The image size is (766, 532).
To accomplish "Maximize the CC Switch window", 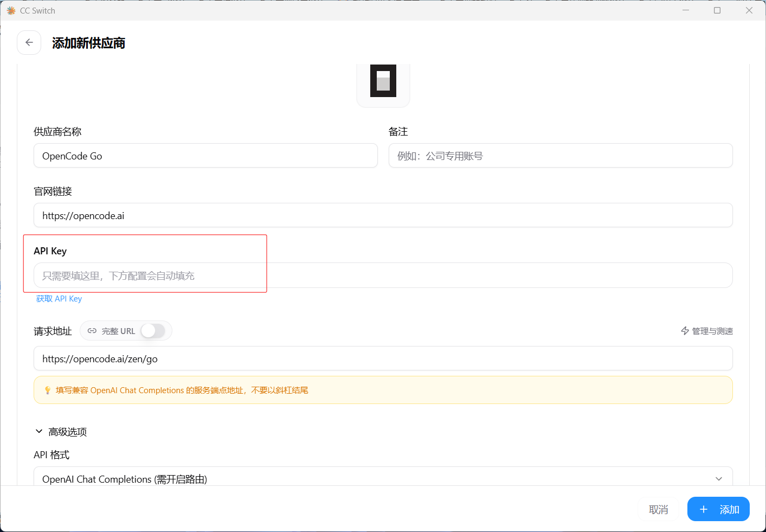I will click(717, 10).
